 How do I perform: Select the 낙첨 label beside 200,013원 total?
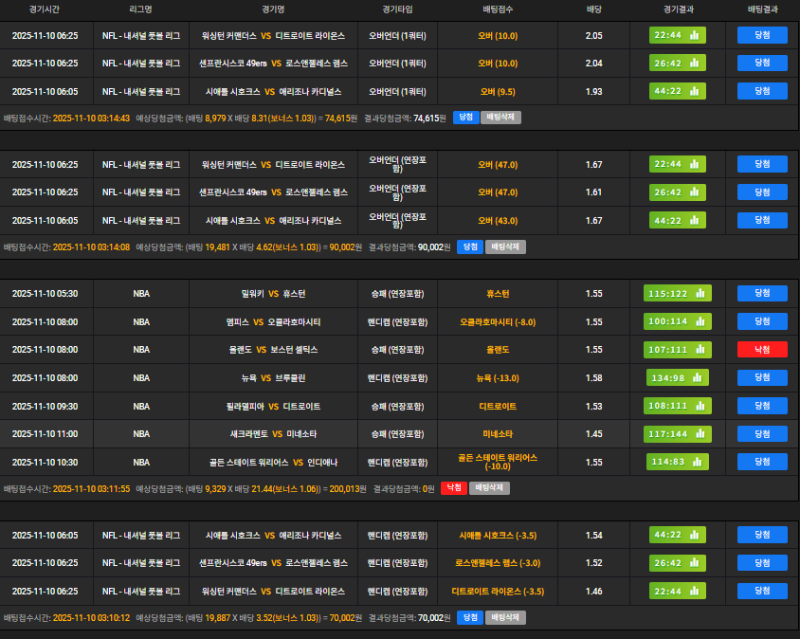click(454, 488)
